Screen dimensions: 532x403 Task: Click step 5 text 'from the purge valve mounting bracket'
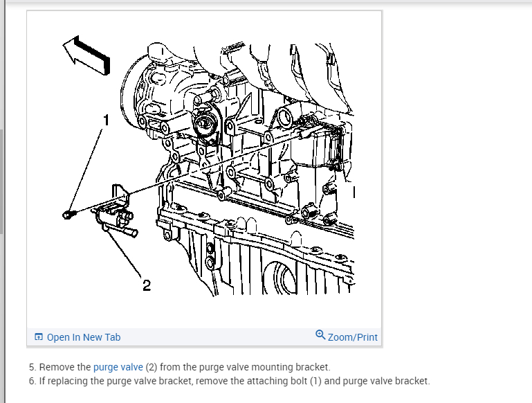click(244, 367)
